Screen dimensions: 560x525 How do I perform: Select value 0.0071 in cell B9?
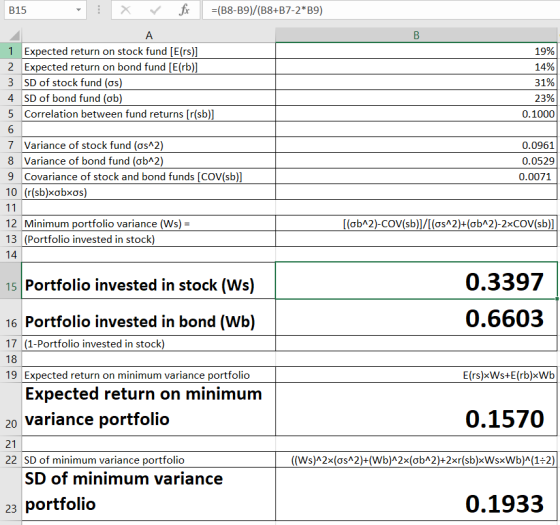(x=416, y=176)
